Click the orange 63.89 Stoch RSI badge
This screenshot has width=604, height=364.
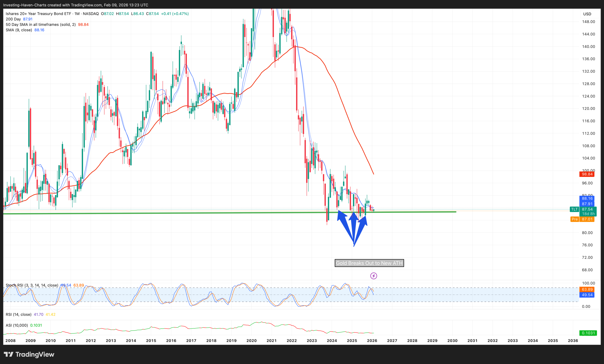587,289
